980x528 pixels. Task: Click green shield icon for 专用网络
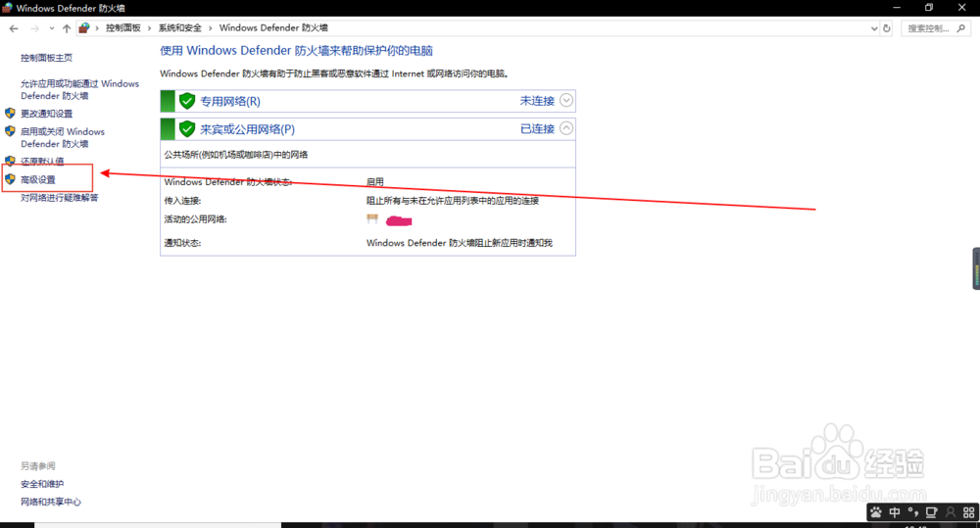coord(187,101)
